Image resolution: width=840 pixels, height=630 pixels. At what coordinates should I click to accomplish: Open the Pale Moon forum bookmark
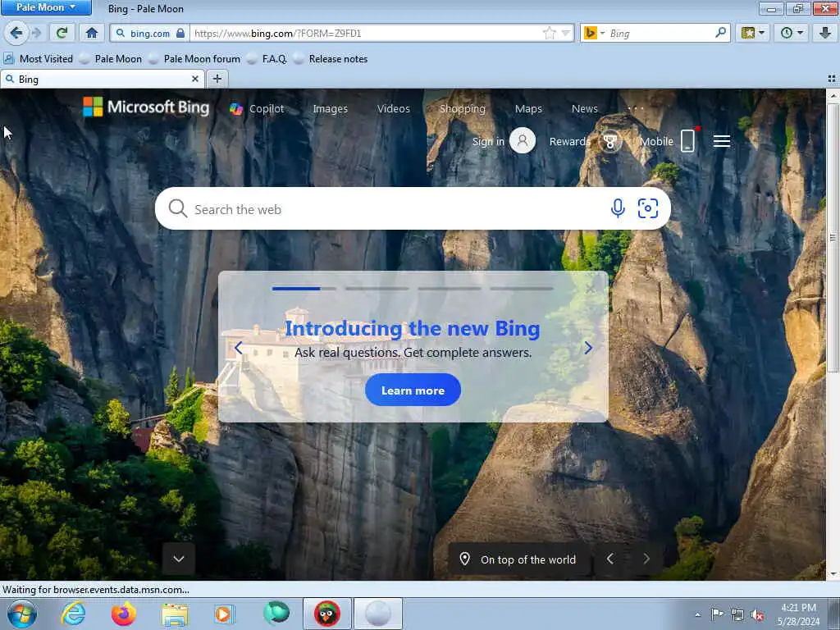coord(194,59)
